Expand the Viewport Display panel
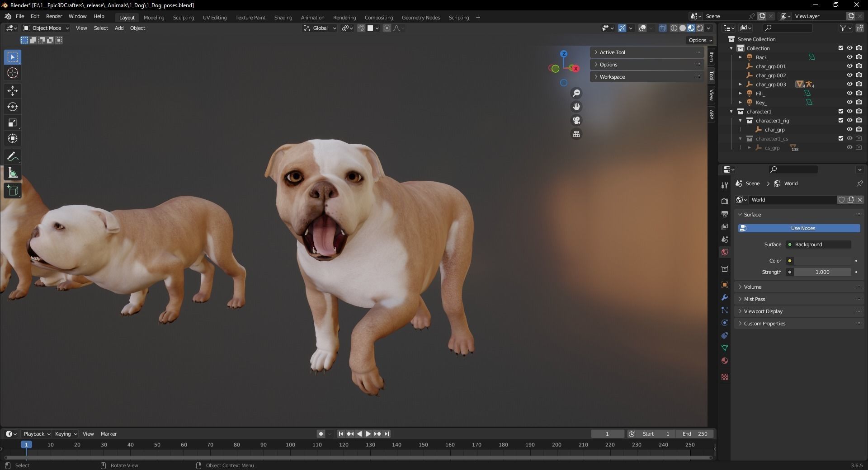Screen dimensions: 868x470 (799, 311)
